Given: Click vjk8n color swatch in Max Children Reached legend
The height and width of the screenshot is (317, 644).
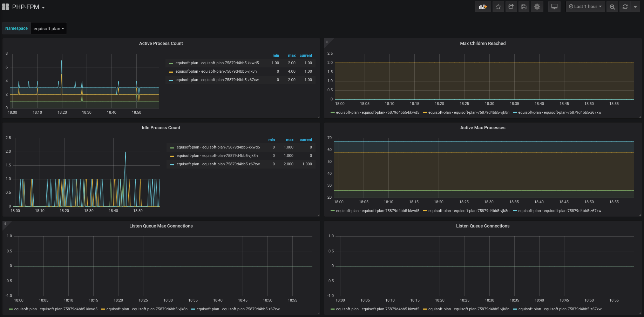Looking at the screenshot, I should click(425, 113).
